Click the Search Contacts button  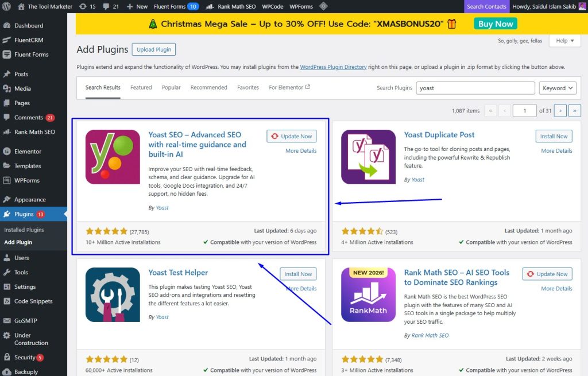click(486, 6)
